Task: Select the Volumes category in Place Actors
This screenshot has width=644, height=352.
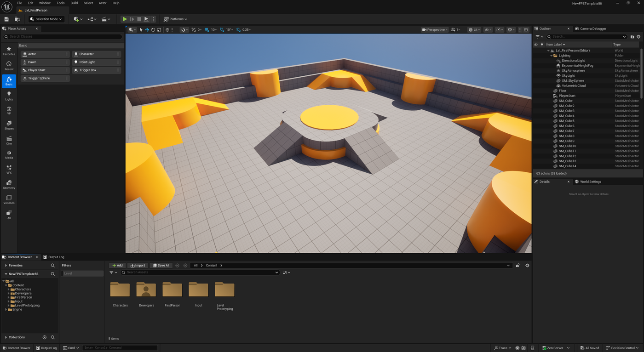Action: (x=9, y=199)
